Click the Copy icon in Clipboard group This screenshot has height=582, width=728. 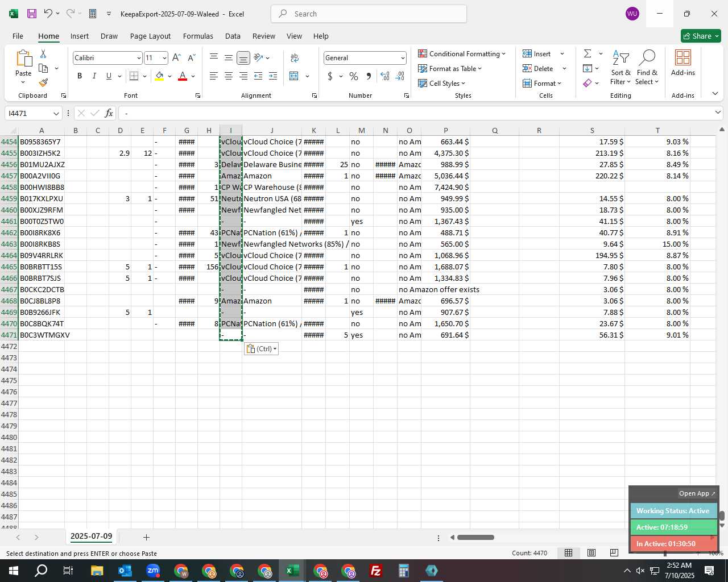point(43,68)
